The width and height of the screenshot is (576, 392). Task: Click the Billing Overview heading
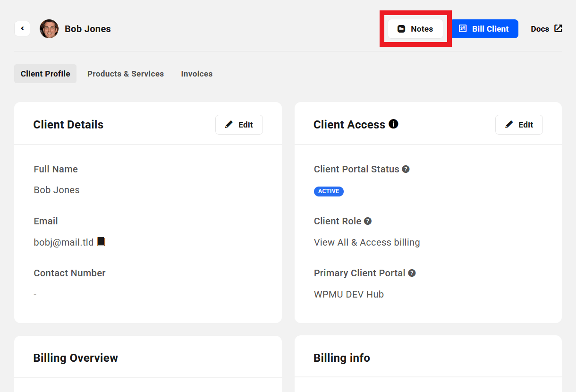click(76, 358)
